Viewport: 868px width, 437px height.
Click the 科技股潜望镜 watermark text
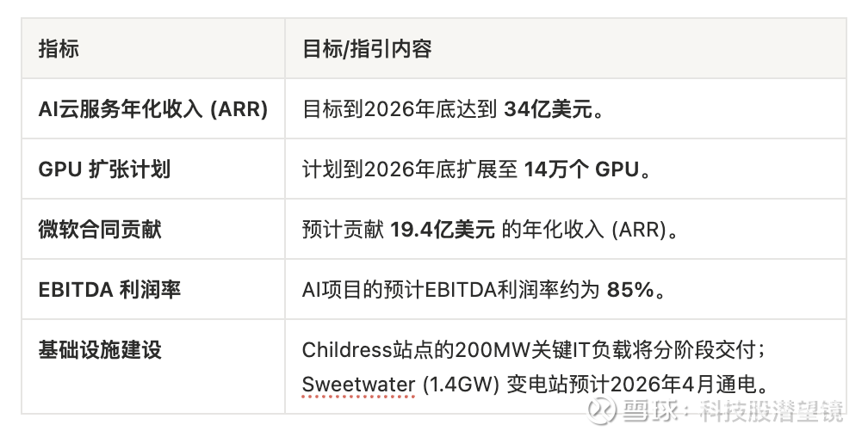tap(772, 412)
